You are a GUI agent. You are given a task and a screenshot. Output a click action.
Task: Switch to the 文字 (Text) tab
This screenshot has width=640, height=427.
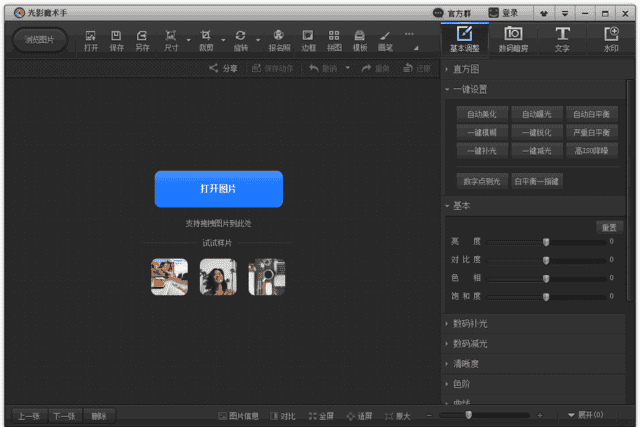pos(563,39)
